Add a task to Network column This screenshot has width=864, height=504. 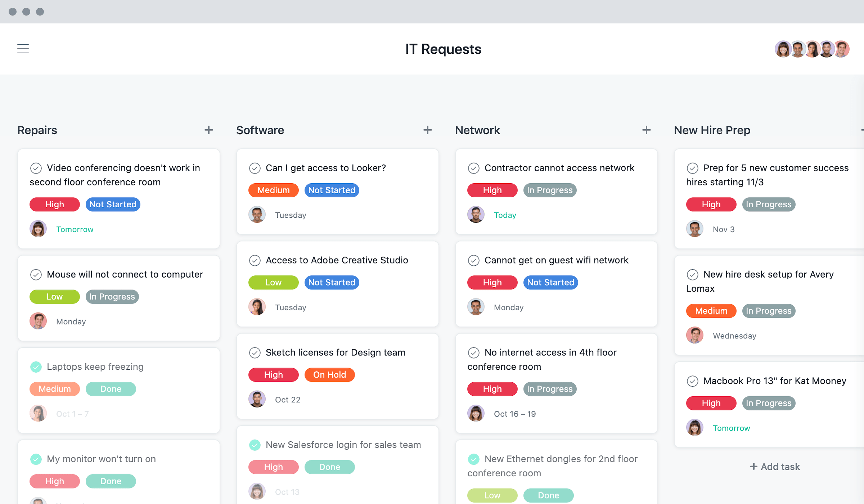pyautogui.click(x=647, y=130)
